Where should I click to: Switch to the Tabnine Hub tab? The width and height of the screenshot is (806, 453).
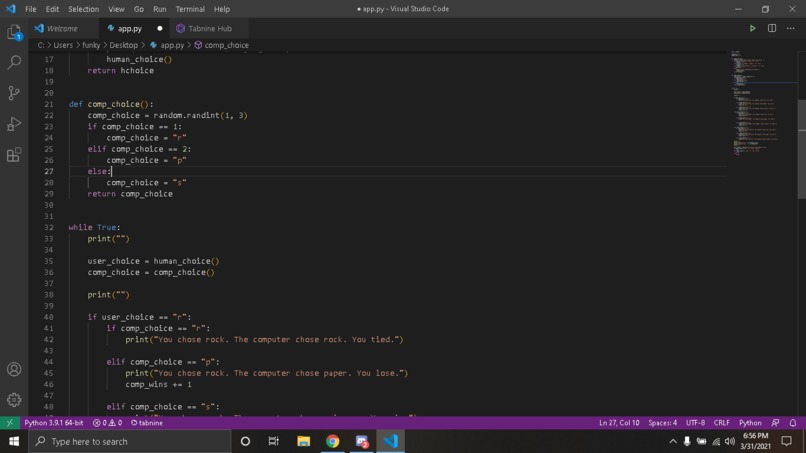pyautogui.click(x=210, y=28)
